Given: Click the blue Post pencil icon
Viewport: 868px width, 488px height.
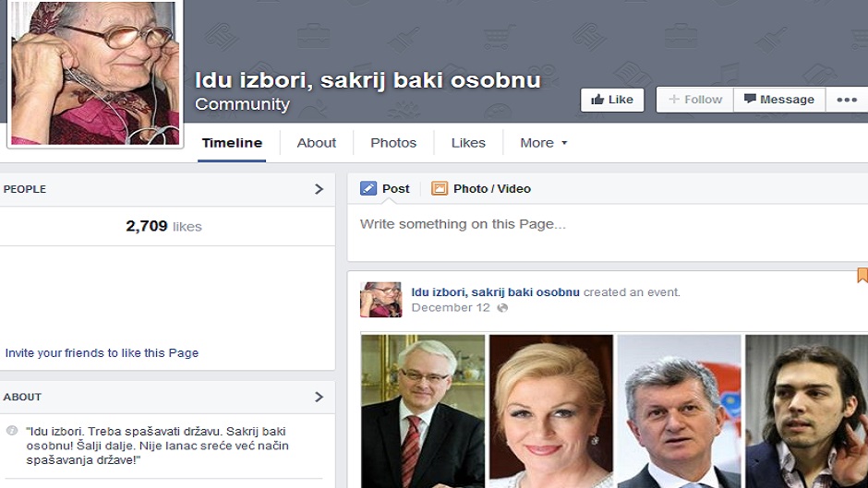Looking at the screenshot, I should (368, 189).
